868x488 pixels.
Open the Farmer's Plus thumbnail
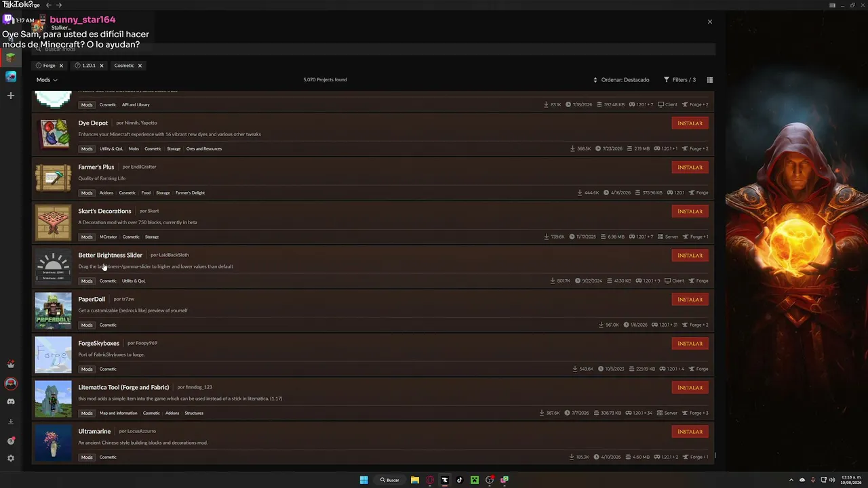tap(53, 178)
